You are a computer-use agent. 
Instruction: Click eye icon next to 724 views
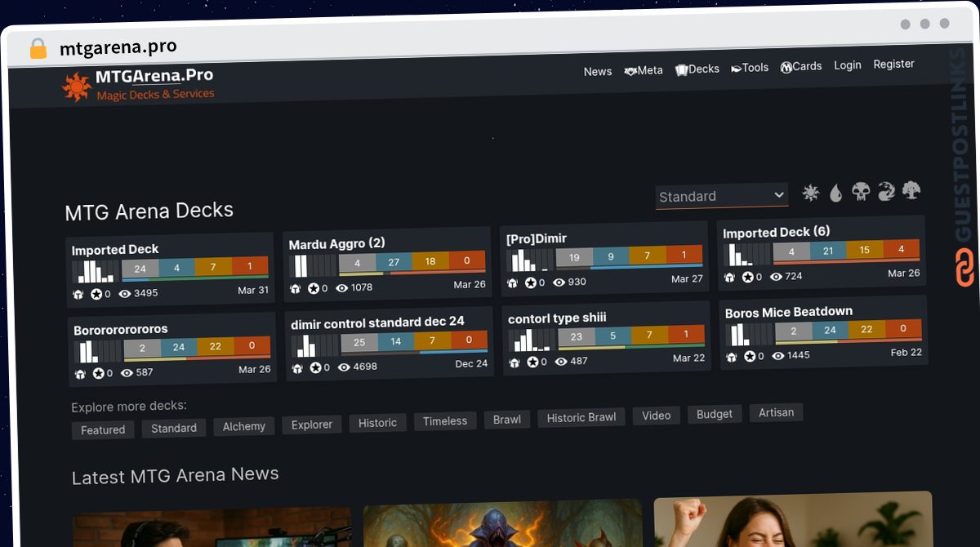click(x=776, y=277)
